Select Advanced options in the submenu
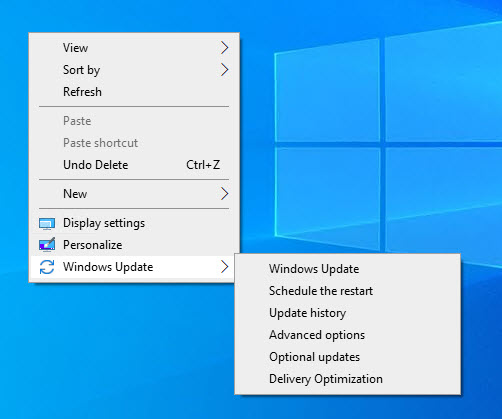 [x=348, y=335]
